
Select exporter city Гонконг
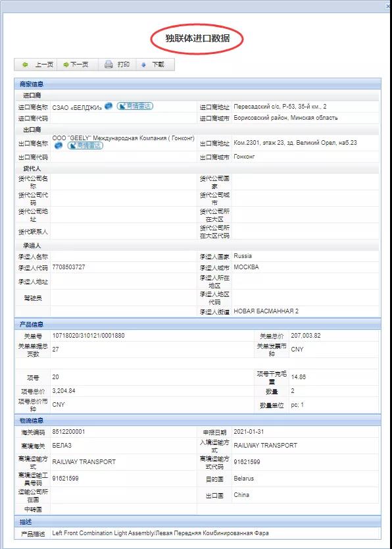244,157
